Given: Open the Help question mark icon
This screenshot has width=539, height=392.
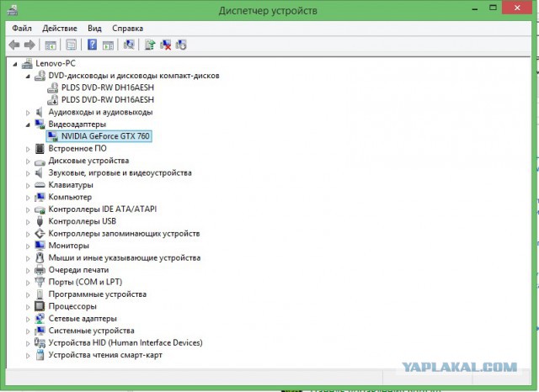Looking at the screenshot, I should point(92,45).
